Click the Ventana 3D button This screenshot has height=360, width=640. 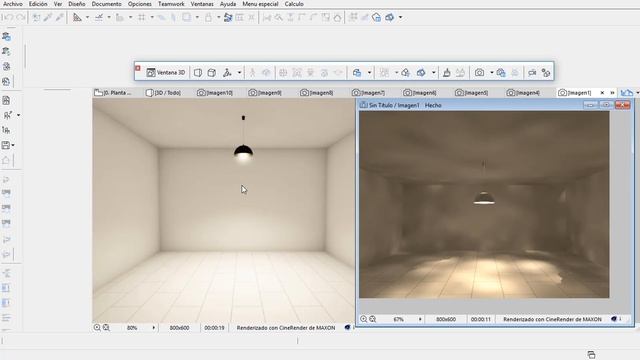click(x=166, y=73)
